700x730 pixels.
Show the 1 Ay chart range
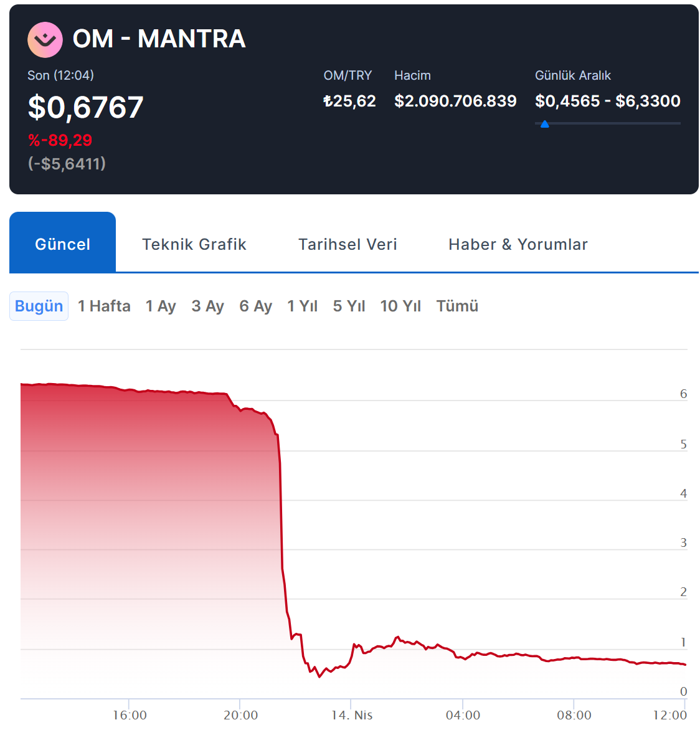pyautogui.click(x=161, y=306)
